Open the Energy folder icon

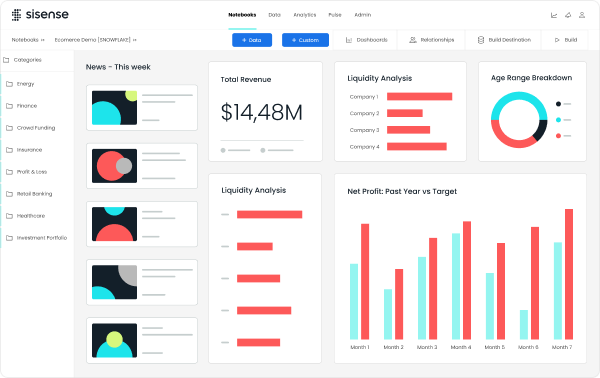coord(10,84)
